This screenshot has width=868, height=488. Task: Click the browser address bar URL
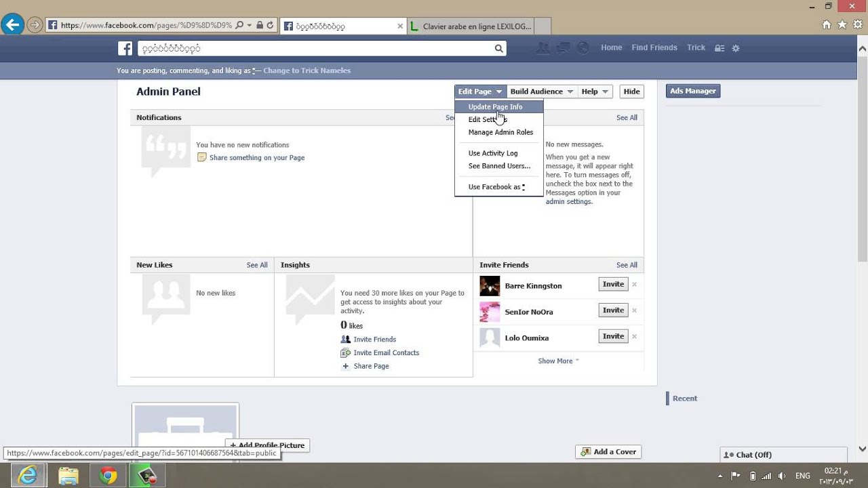(x=146, y=25)
